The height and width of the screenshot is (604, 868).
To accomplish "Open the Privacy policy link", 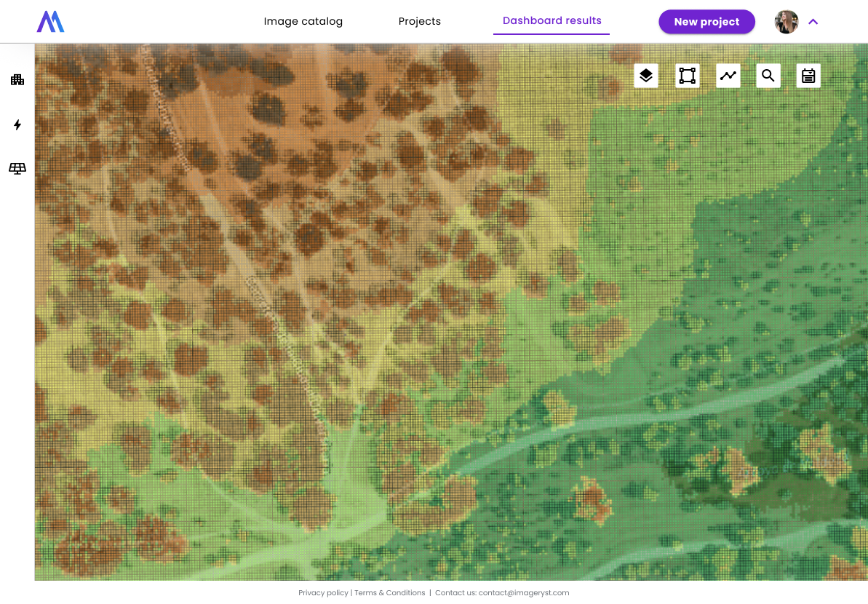I will (323, 593).
